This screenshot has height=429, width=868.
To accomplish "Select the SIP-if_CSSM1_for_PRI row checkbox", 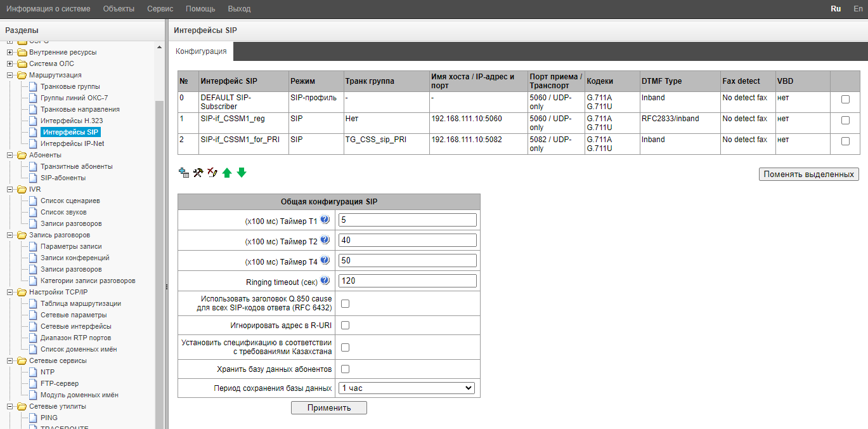I will click(845, 142).
